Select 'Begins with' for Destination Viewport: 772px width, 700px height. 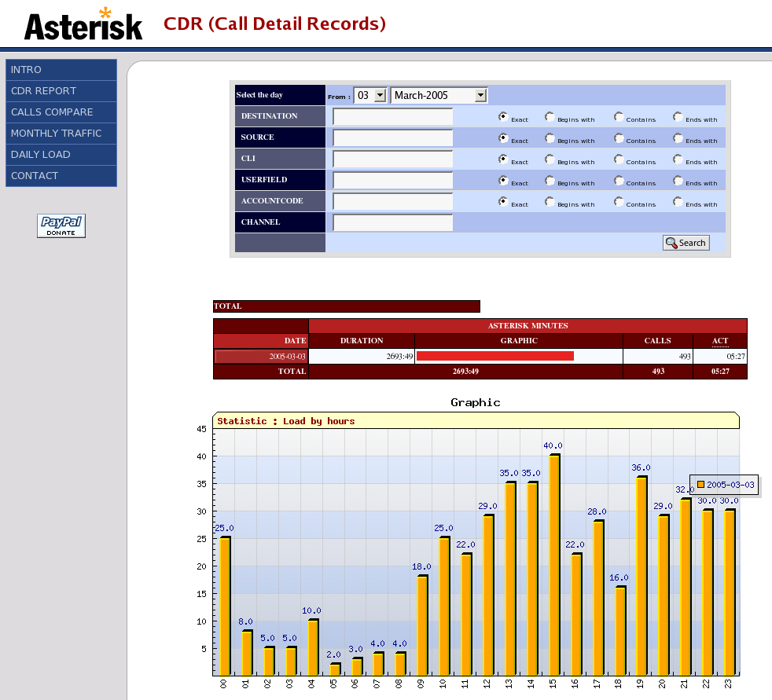(x=550, y=116)
